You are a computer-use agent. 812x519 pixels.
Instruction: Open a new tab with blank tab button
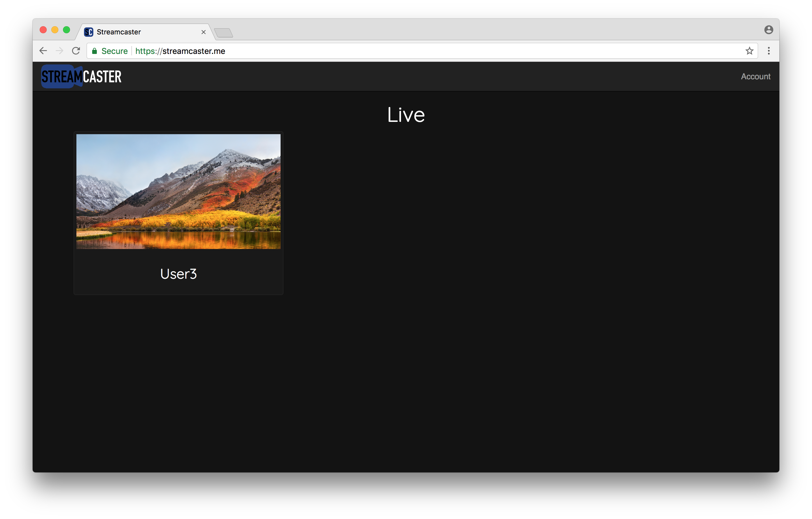pos(223,33)
